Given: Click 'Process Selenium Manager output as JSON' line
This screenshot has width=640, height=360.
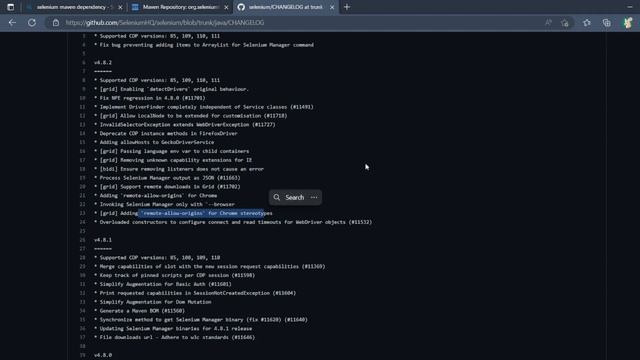Looking at the screenshot, I should [x=167, y=178].
